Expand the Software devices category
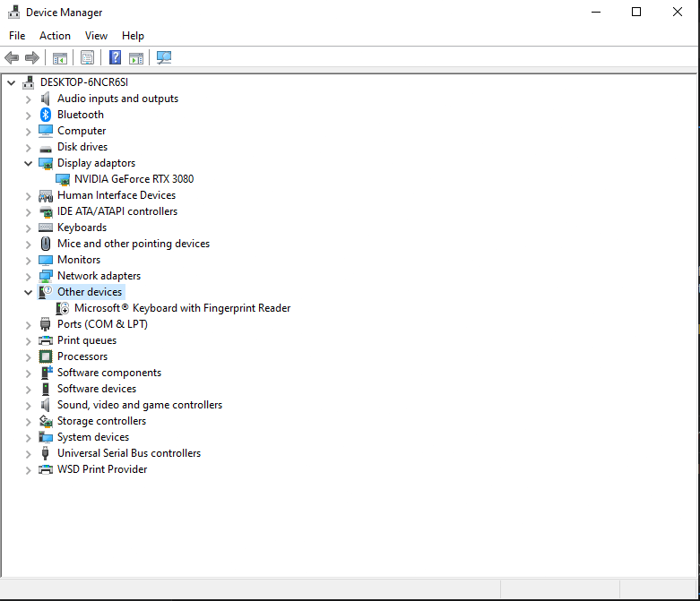The height and width of the screenshot is (601, 700). click(28, 390)
